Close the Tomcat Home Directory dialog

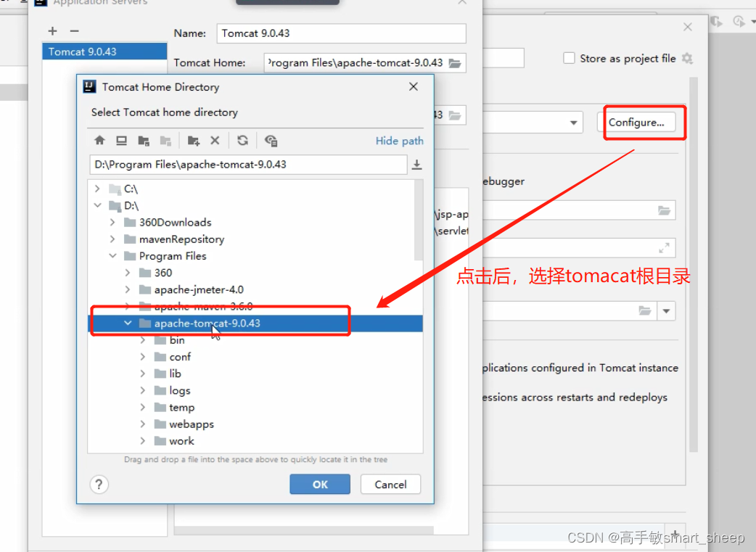coord(414,87)
